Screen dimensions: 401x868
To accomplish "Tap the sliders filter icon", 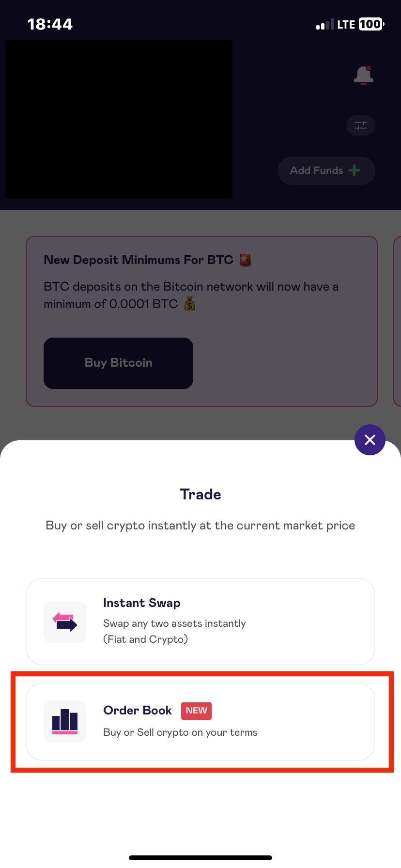I will (x=361, y=126).
